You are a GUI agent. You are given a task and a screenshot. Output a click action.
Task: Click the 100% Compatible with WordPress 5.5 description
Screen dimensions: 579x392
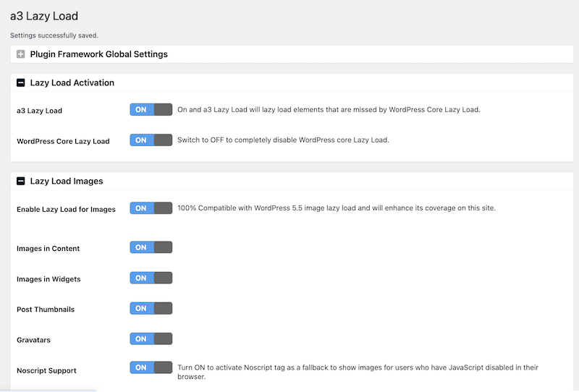pyautogui.click(x=336, y=208)
